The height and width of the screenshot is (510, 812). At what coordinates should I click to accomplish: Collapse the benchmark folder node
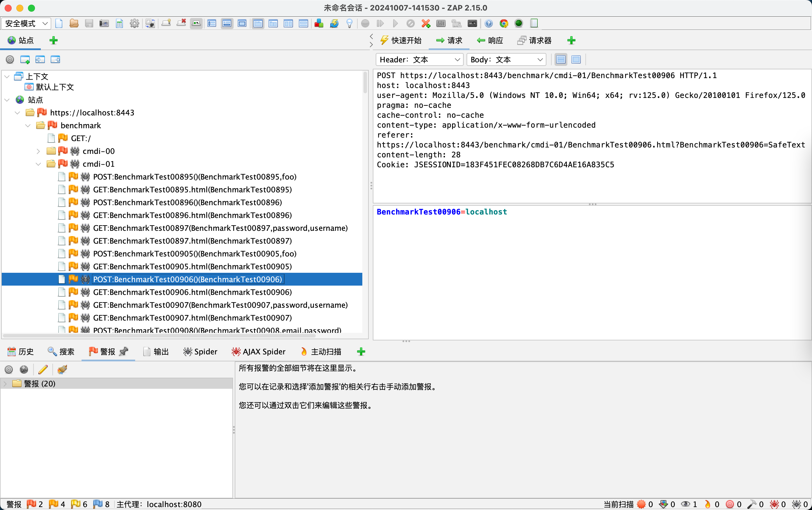pyautogui.click(x=28, y=126)
